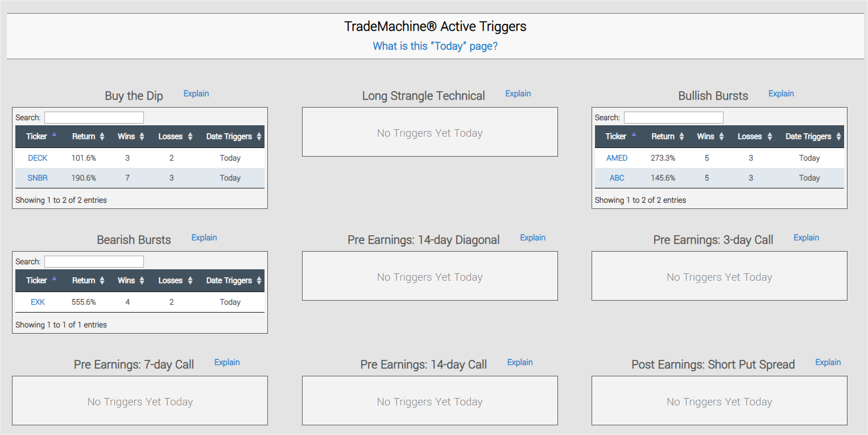
Task: Sort Bearish Bursts table by Losses
Action: tap(175, 281)
